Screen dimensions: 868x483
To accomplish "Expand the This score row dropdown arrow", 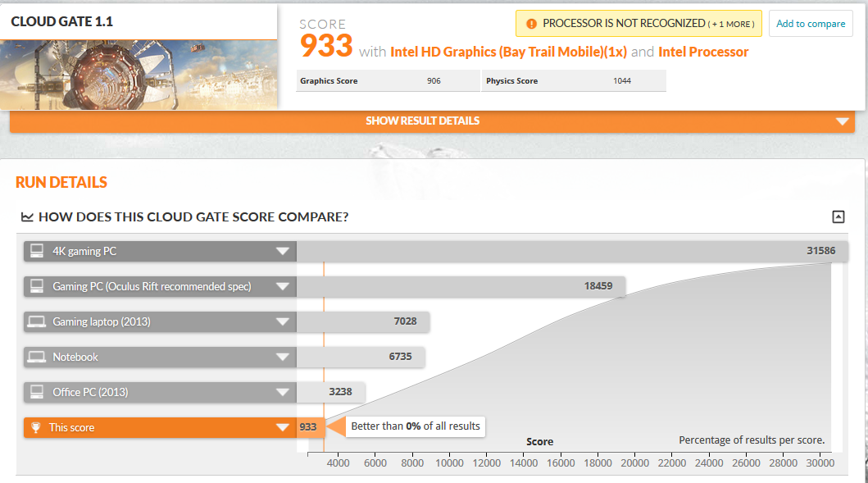I will pyautogui.click(x=282, y=427).
